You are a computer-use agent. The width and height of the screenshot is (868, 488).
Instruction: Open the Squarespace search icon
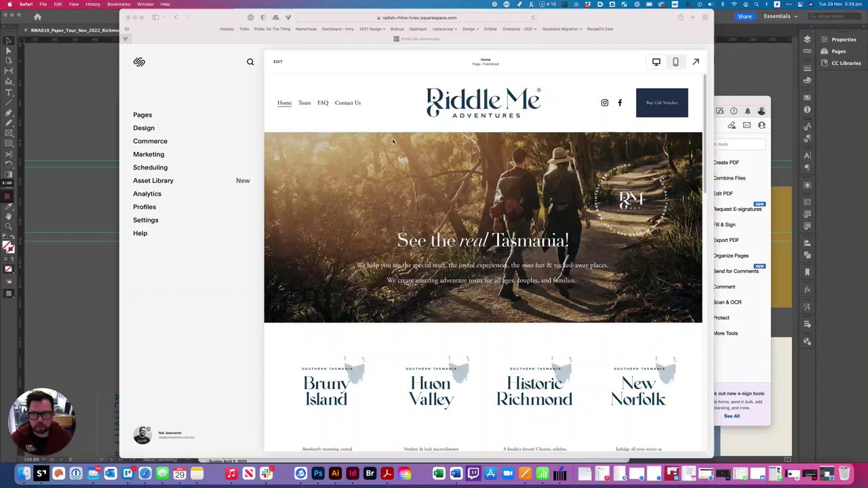coord(250,62)
